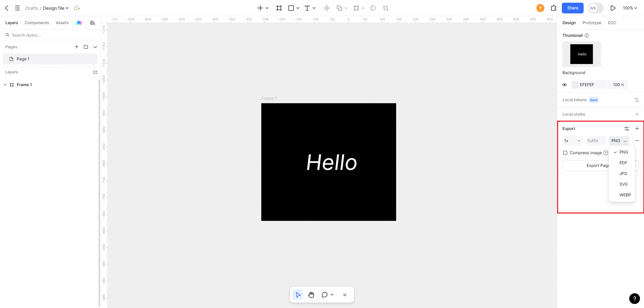Expand the shape tool dropdown arrow
644x308 pixels.
coord(298,8)
